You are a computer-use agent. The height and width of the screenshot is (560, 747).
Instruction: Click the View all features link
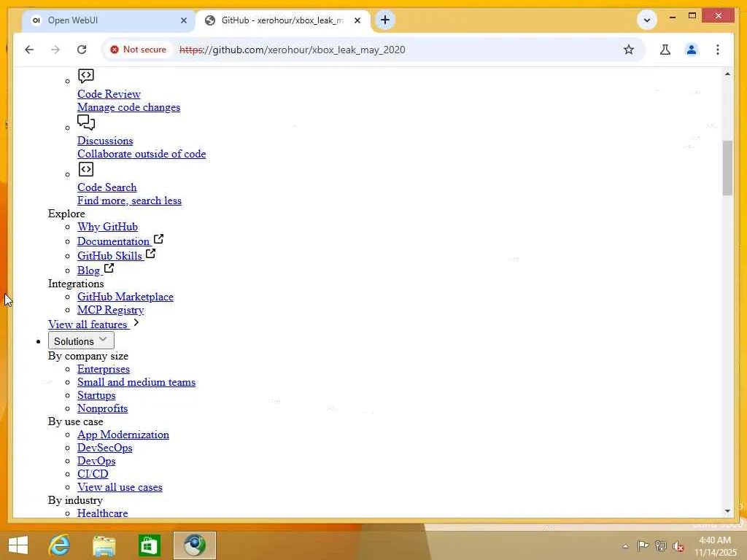coord(88,324)
